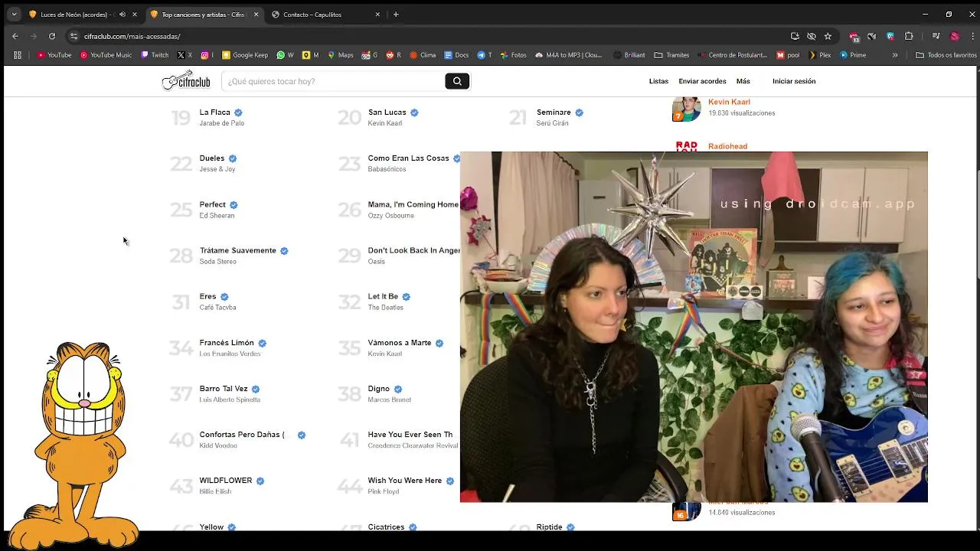Open song Trátame Suavemente
Viewport: 980px width, 551px height.
coord(237,250)
